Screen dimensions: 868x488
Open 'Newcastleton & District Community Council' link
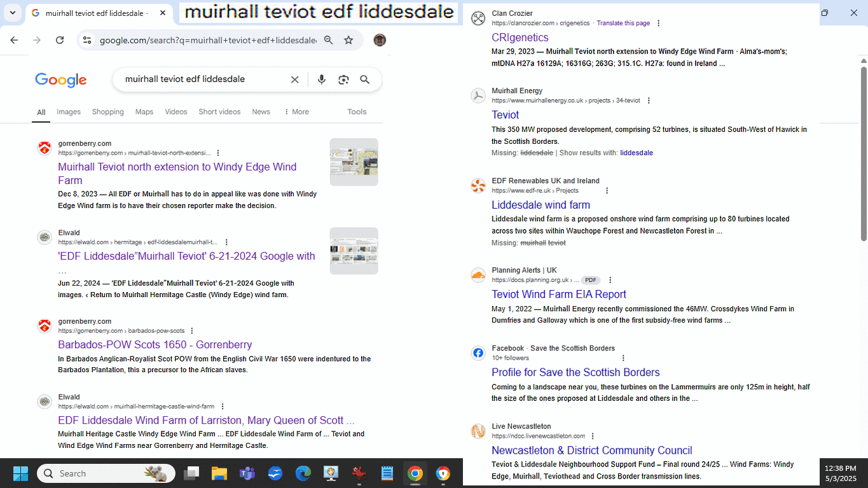tap(592, 450)
